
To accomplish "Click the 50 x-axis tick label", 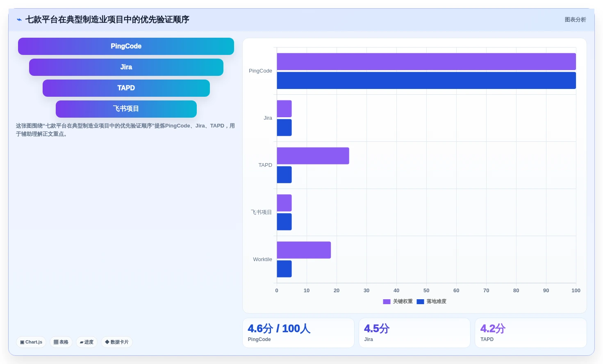I will click(x=426, y=291).
